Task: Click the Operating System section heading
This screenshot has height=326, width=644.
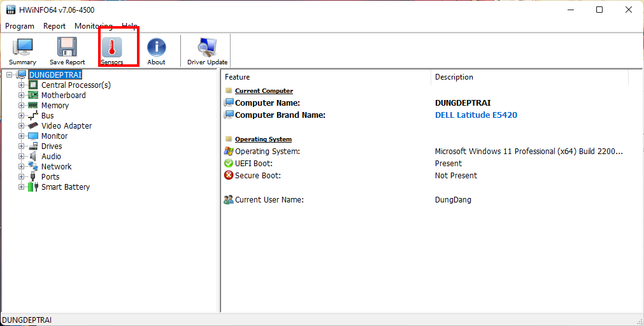Action: [x=263, y=139]
